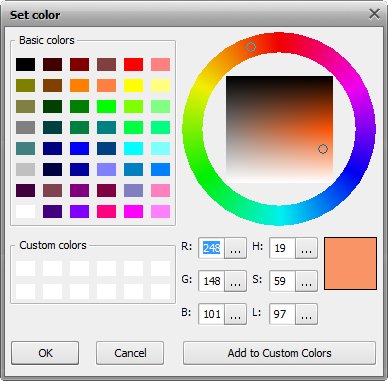Pick the cyan basic color swatch
This screenshot has width=388, height=381.
(x=133, y=148)
